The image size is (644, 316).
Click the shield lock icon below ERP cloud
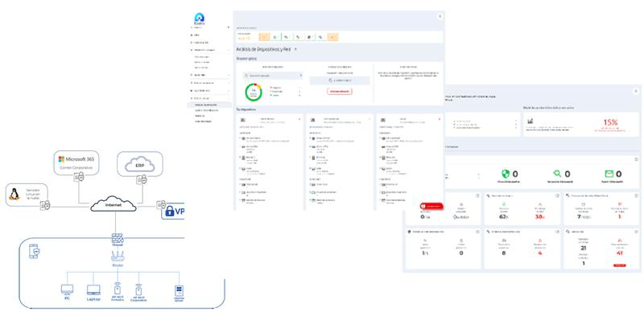click(x=142, y=179)
